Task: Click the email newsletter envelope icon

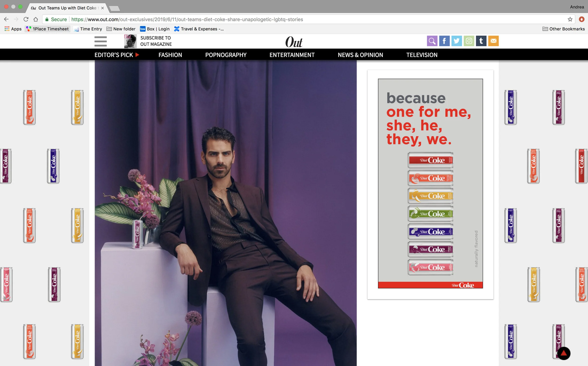Action: (493, 41)
